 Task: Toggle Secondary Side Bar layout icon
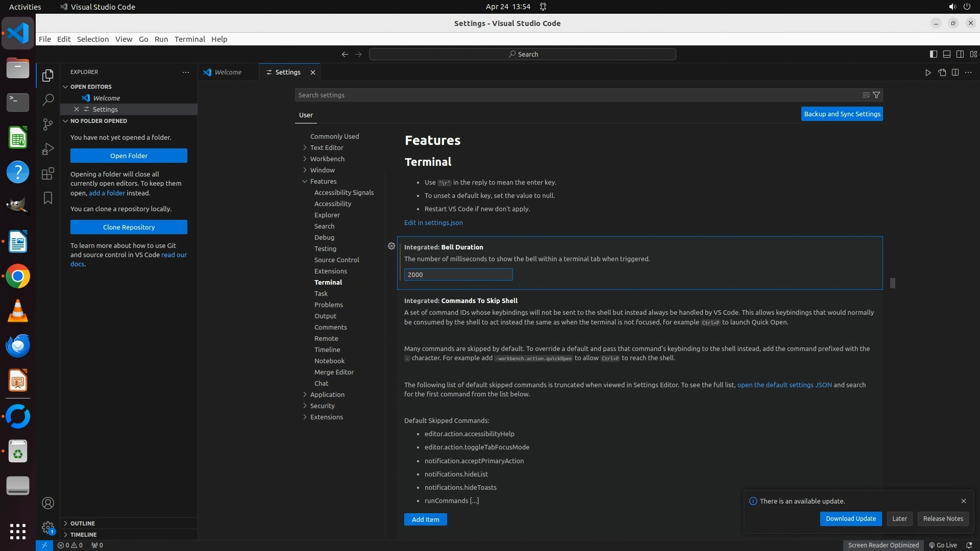click(960, 54)
